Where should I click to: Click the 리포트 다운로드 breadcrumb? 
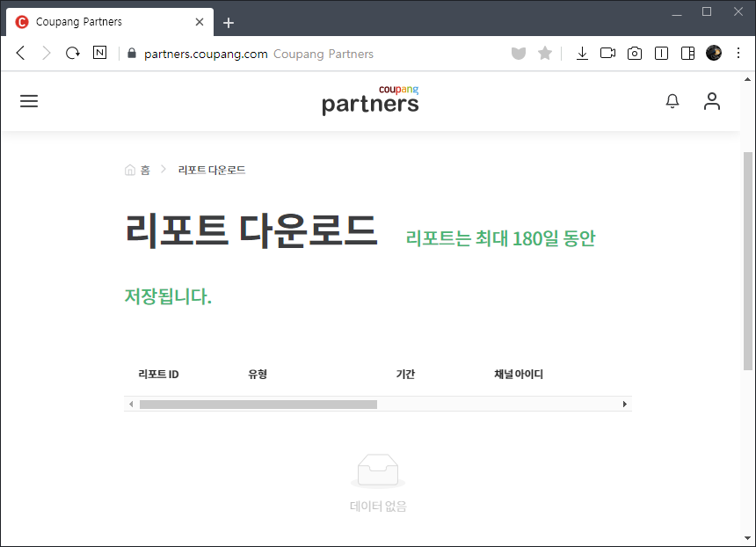coord(212,171)
